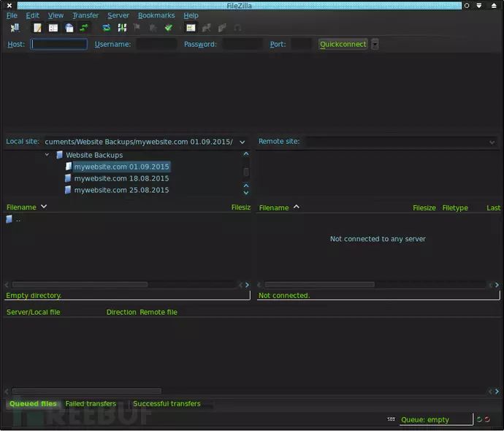Screen dimensions: 504x431
Task: Open the Transfer menu
Action: pyautogui.click(x=85, y=15)
